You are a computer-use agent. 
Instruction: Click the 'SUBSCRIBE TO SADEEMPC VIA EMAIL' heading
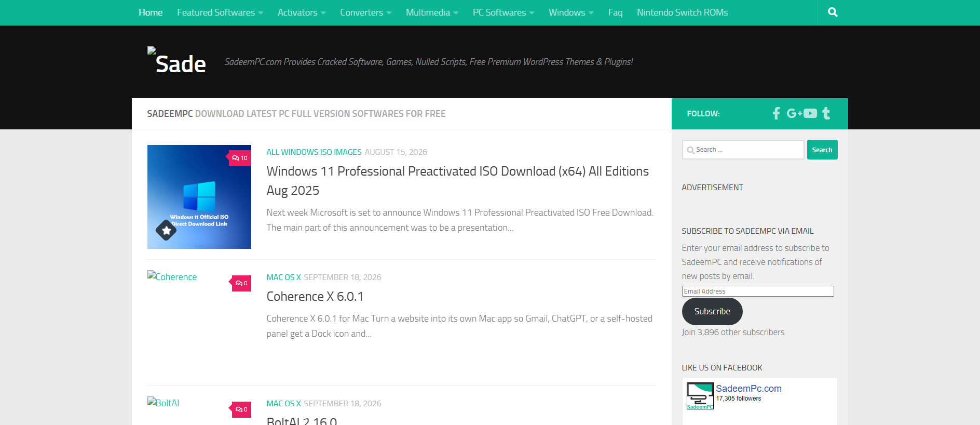tap(747, 231)
